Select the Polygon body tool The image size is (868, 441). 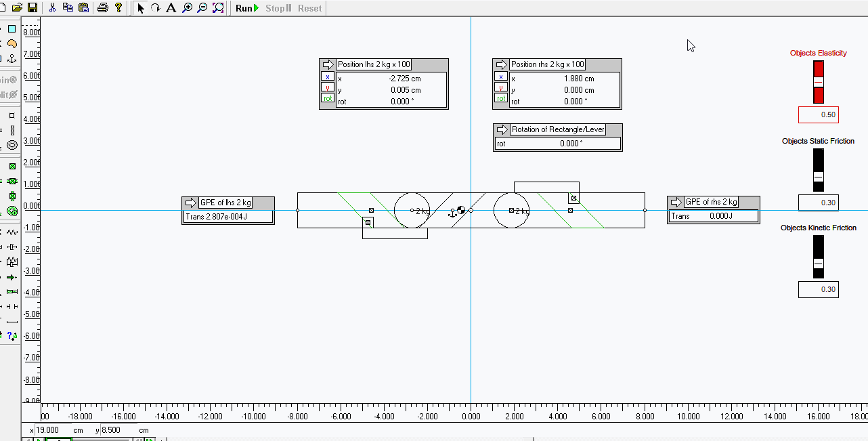tap(12, 44)
